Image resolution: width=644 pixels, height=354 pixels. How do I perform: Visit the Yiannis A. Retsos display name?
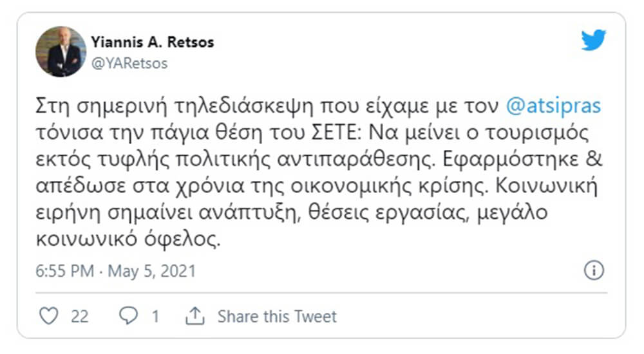(x=153, y=42)
